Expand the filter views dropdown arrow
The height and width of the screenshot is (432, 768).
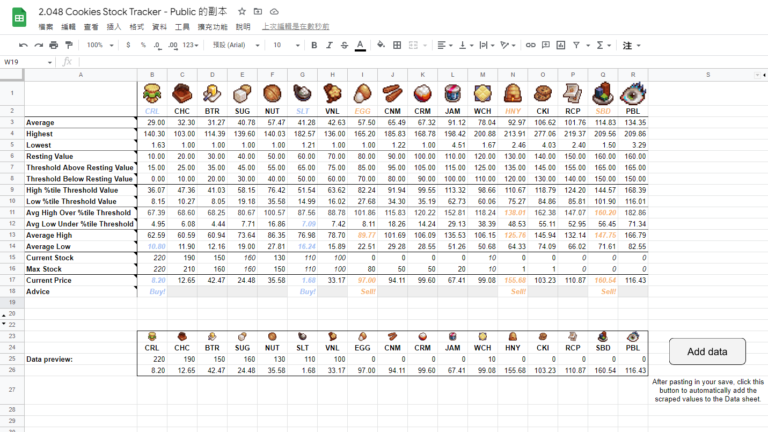tap(588, 46)
